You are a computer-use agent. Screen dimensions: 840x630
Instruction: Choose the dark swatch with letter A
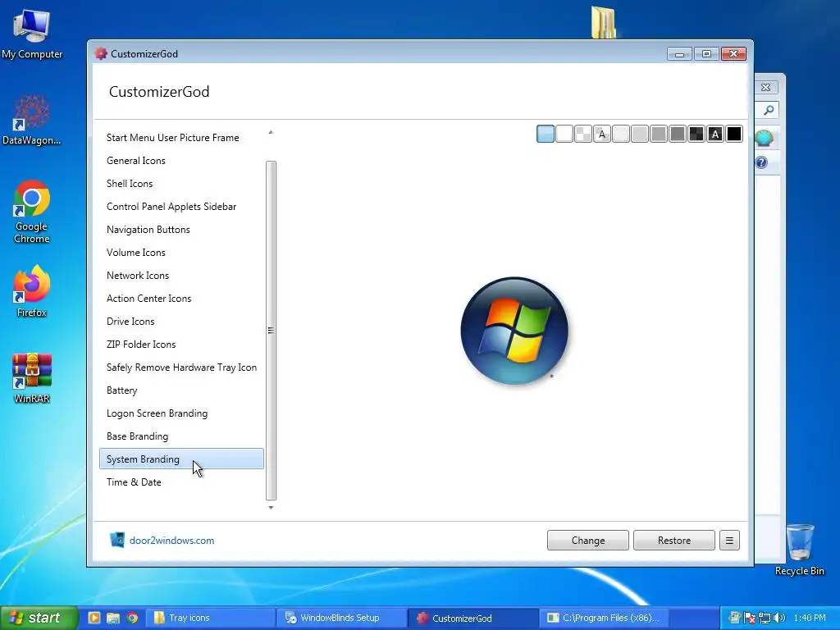(x=715, y=134)
